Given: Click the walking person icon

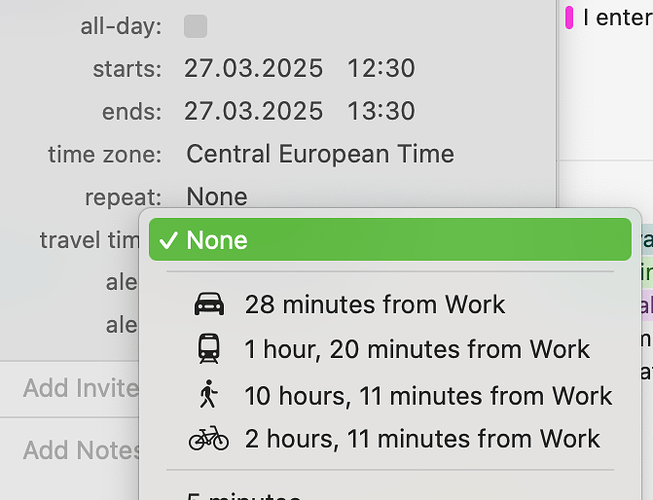Looking at the screenshot, I should pos(209,394).
